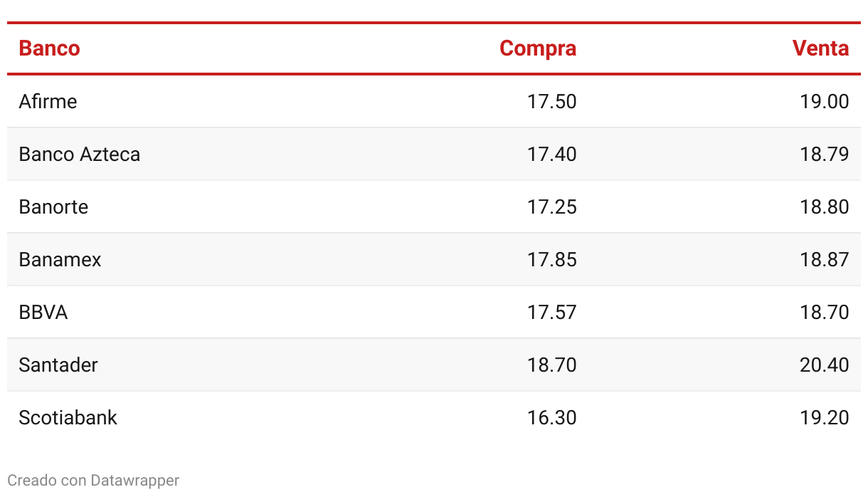Select the Banorte row name
This screenshot has width=868, height=497.
[x=53, y=206]
